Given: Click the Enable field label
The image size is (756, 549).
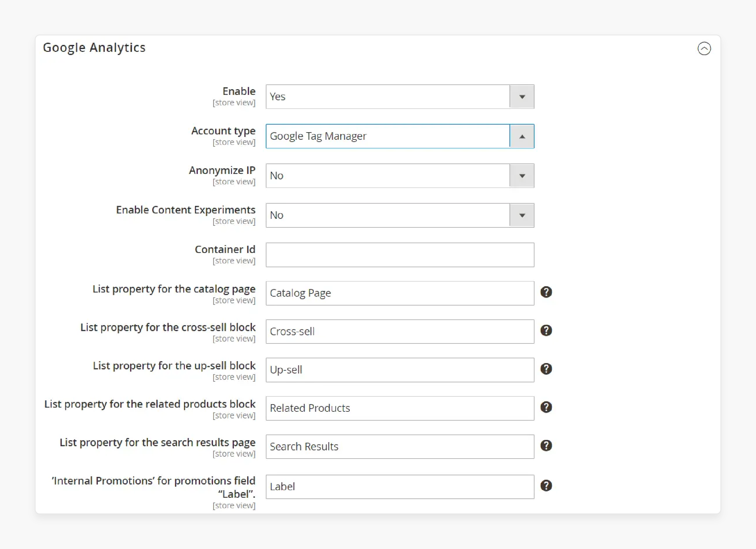Looking at the screenshot, I should (x=239, y=91).
